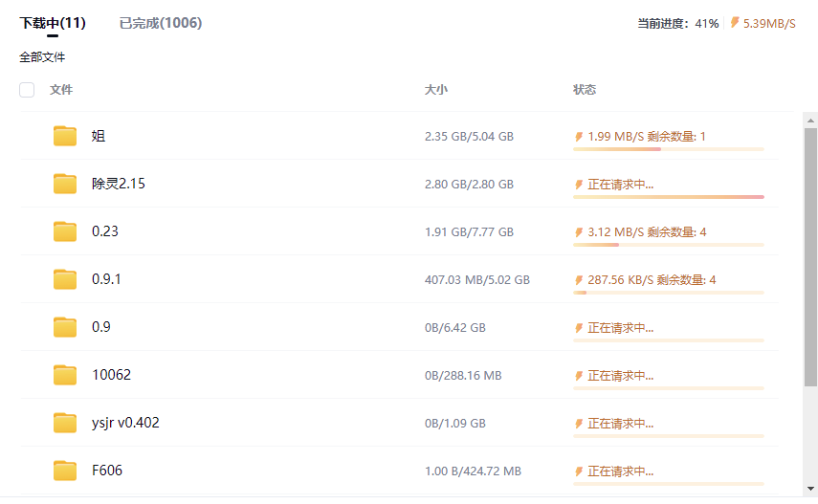Click the folder icon for 姐

65,136
